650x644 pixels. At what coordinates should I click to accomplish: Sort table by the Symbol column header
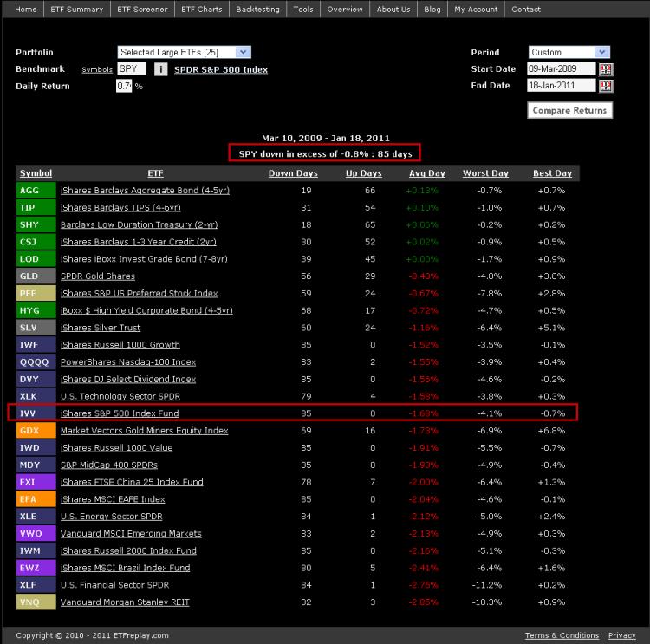(x=36, y=173)
